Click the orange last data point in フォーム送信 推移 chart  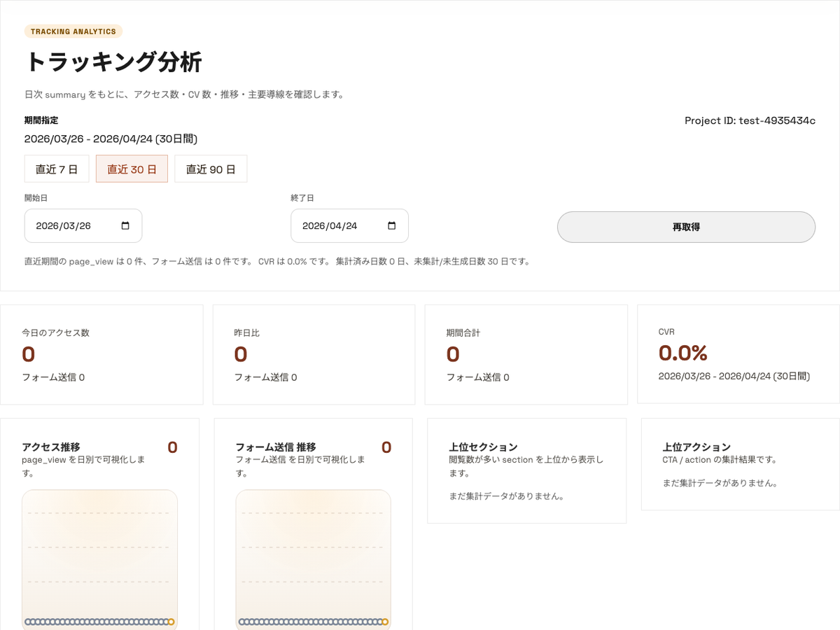click(385, 622)
